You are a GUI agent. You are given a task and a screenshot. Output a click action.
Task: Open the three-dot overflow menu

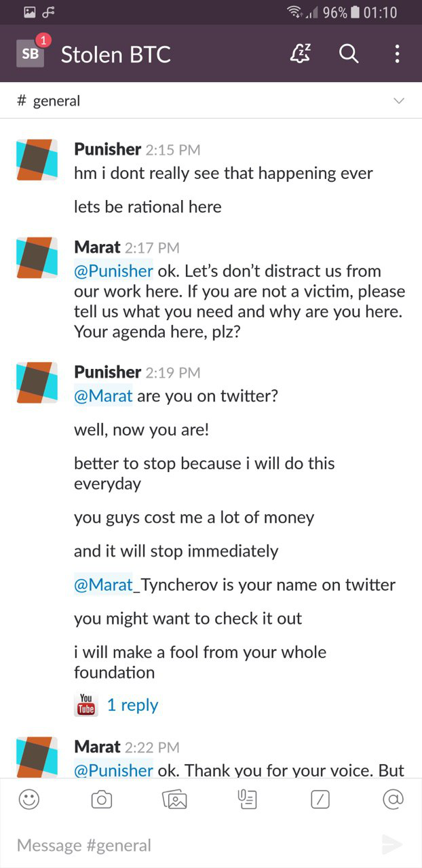397,54
